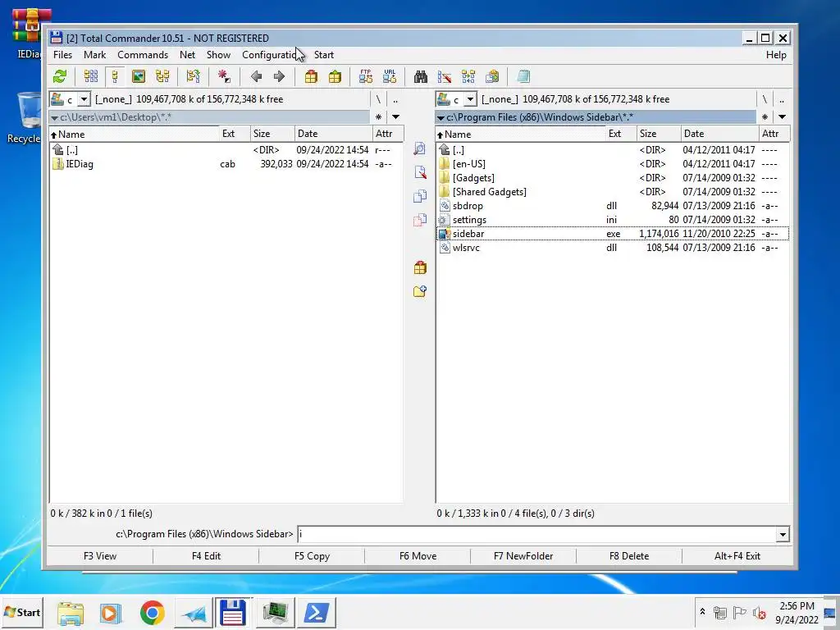Open right panel favorites asterisk button
This screenshot has height=630, width=840.
[765, 116]
